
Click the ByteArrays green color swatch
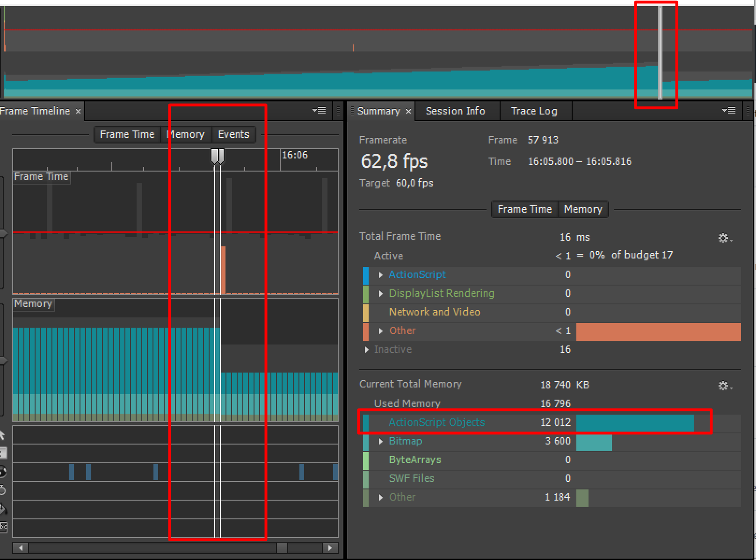coord(366,460)
